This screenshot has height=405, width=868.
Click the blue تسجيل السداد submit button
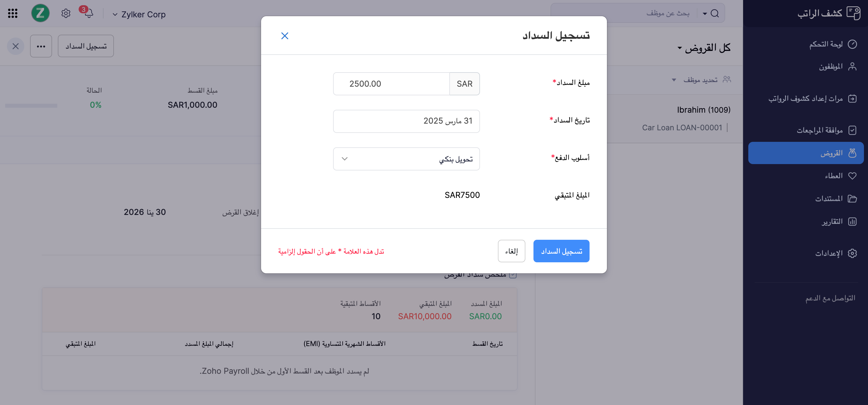[561, 251]
